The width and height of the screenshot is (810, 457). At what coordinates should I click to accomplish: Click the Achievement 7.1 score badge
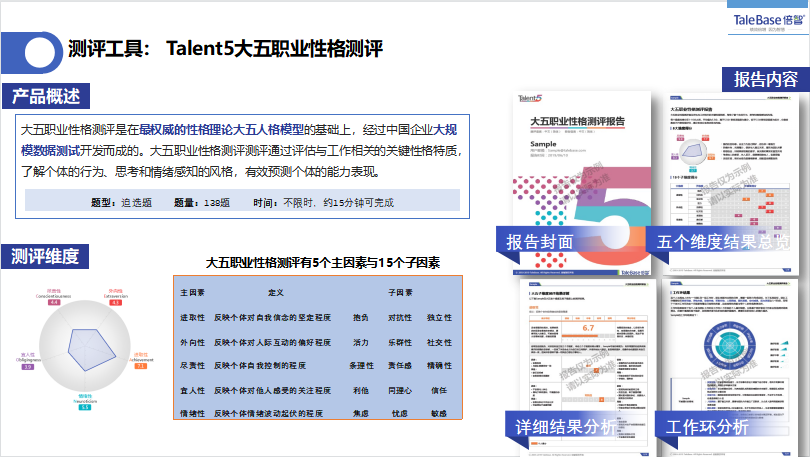(141, 366)
